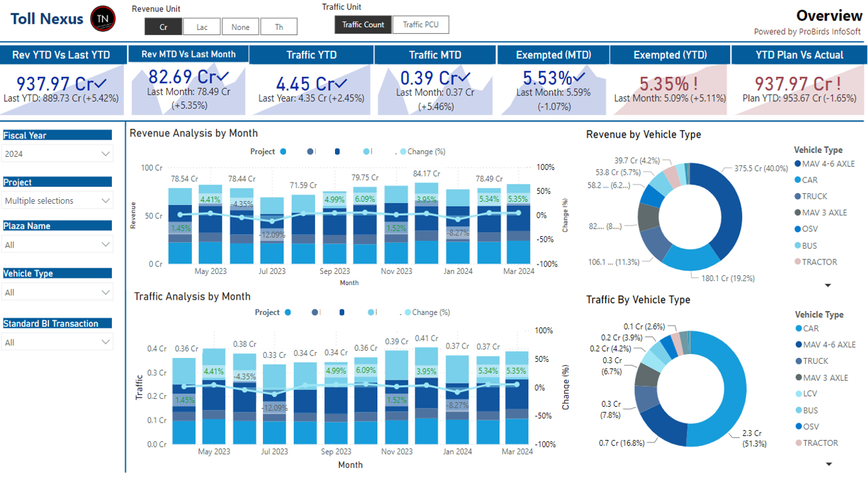Select OSV in revenue vehicle legend

tap(806, 230)
